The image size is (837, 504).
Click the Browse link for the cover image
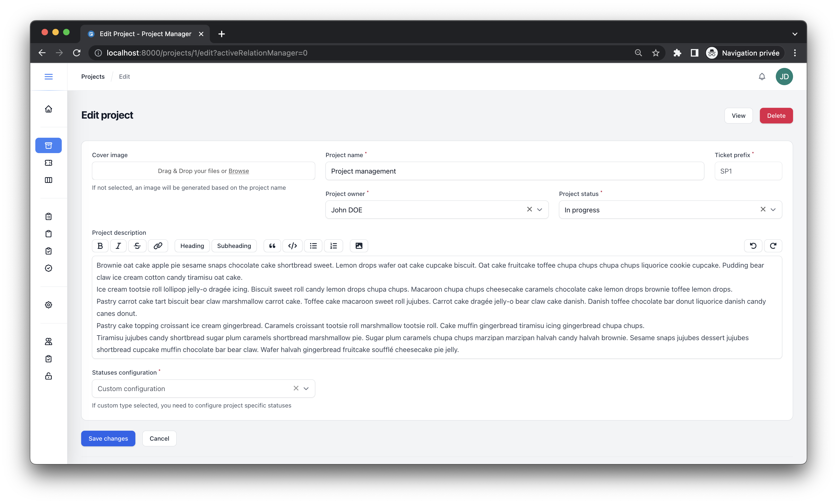pos(238,171)
